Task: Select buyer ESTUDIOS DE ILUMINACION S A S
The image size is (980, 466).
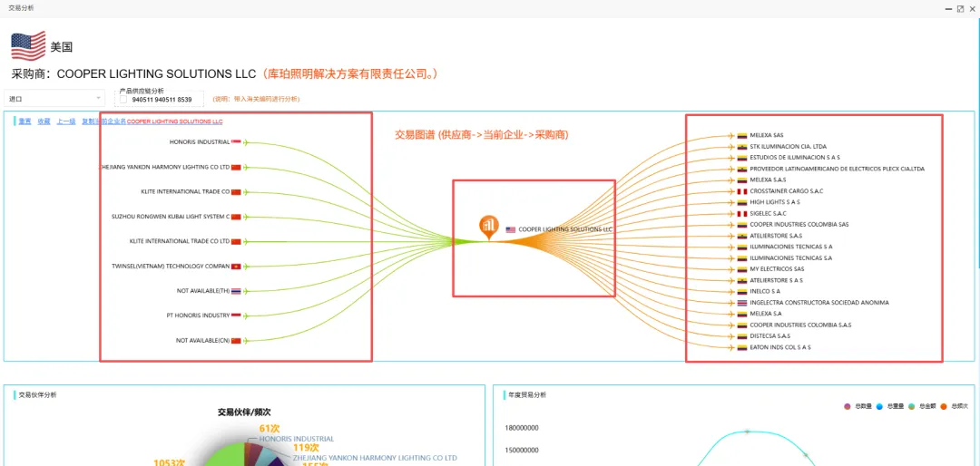Action: pos(795,158)
